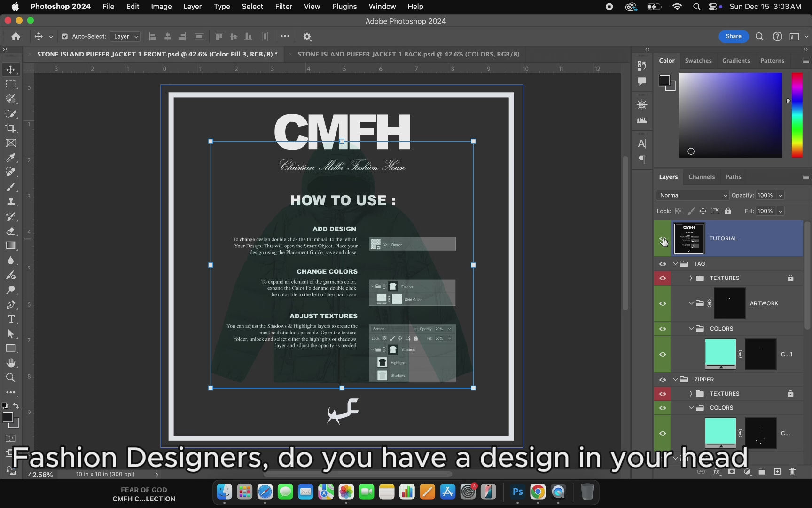Open the Help menu
This screenshot has width=812, height=508.
click(x=415, y=7)
